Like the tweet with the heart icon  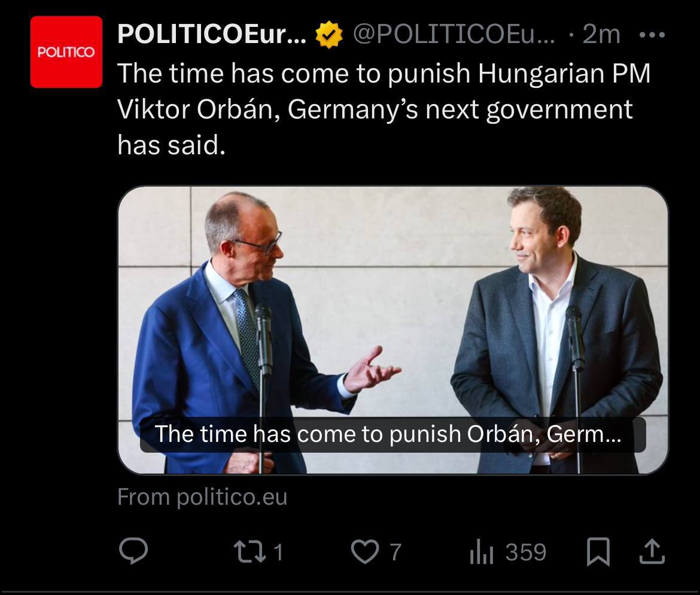[364, 551]
